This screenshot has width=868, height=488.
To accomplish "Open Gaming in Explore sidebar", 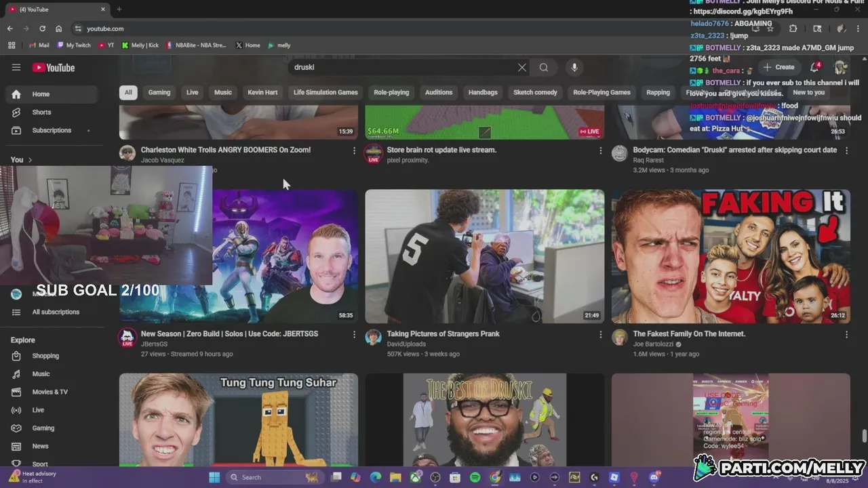I will 51,428.
